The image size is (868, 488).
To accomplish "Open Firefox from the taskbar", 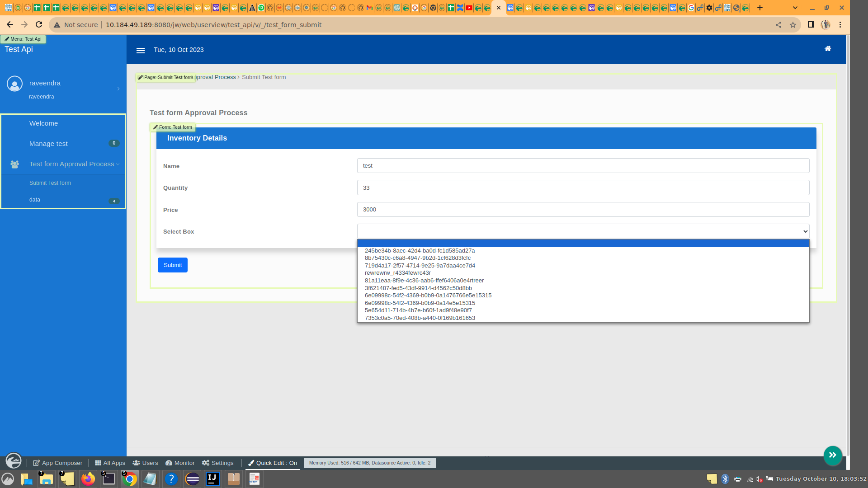I will [x=88, y=479].
